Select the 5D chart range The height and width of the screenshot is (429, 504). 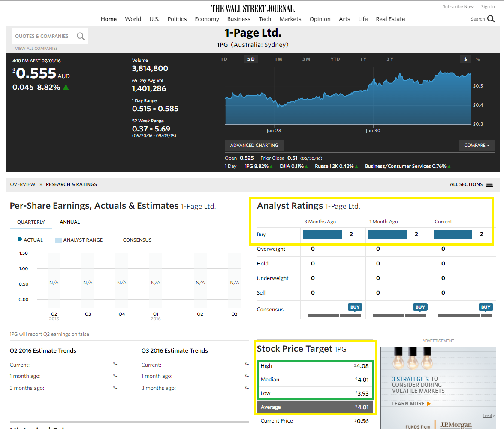(x=251, y=59)
